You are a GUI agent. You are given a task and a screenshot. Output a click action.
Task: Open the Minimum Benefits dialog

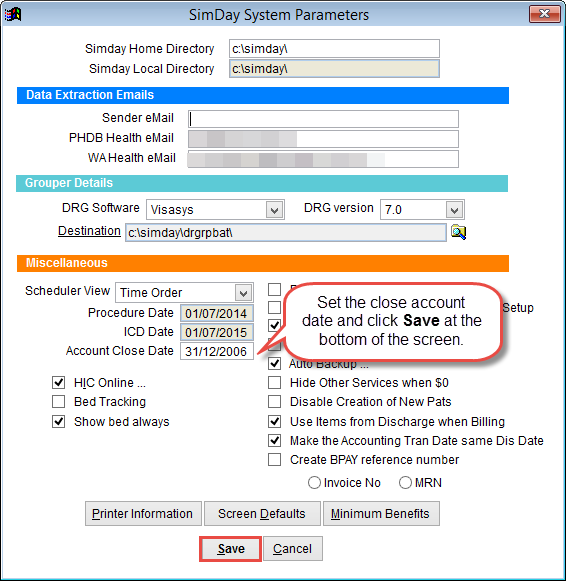381,514
